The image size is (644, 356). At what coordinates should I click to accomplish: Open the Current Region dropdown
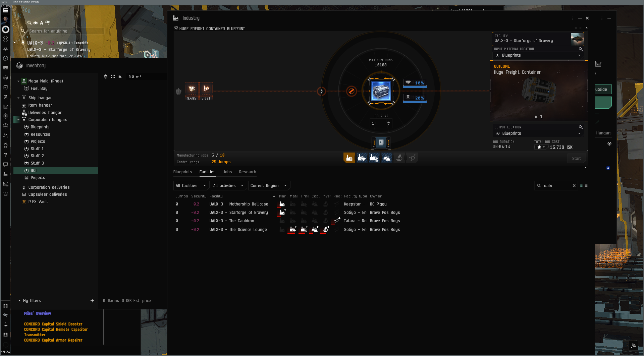click(268, 186)
